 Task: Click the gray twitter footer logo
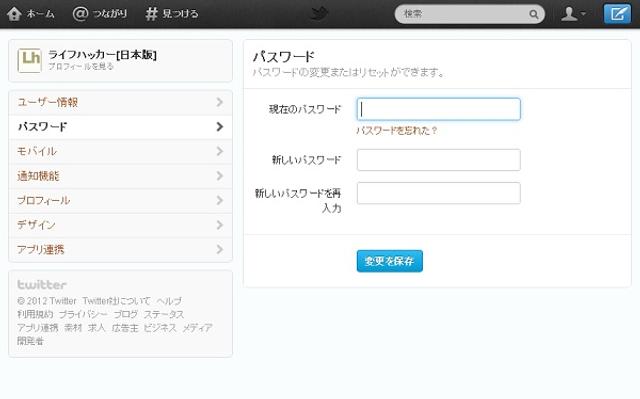tap(42, 284)
